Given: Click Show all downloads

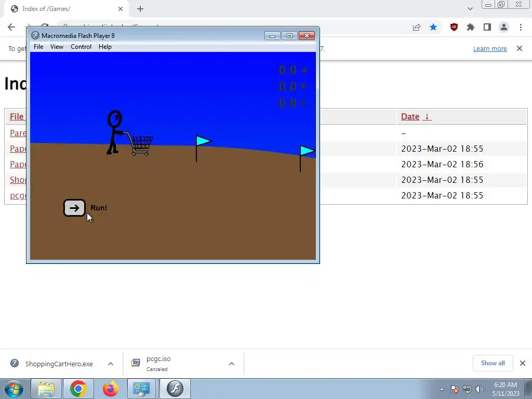Looking at the screenshot, I should point(493,363).
